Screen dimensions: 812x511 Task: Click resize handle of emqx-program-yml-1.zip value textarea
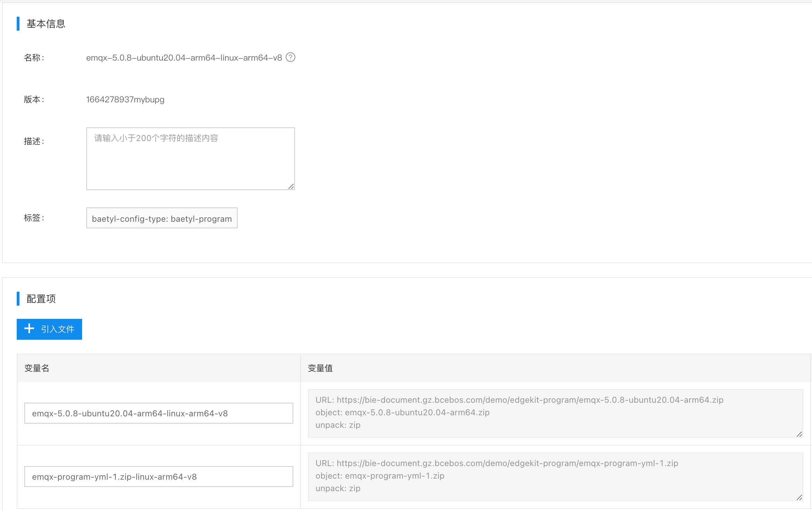coord(799,497)
